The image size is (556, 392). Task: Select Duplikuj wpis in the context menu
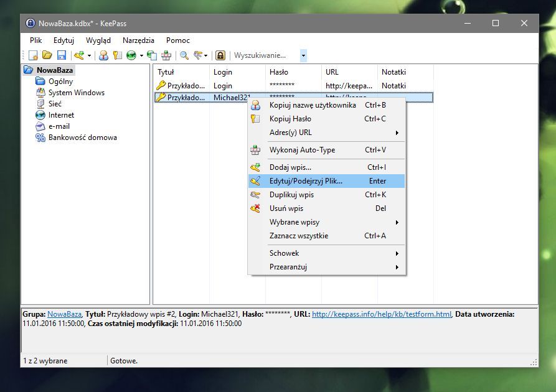click(291, 195)
